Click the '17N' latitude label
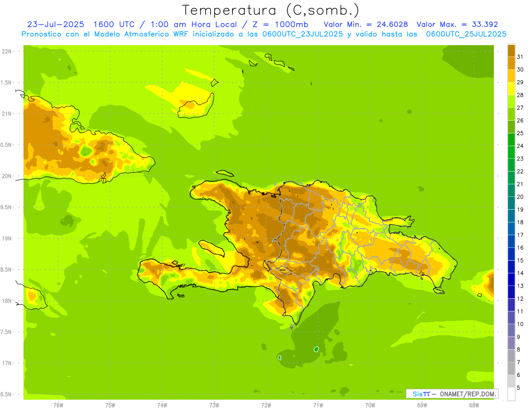 click(x=7, y=363)
